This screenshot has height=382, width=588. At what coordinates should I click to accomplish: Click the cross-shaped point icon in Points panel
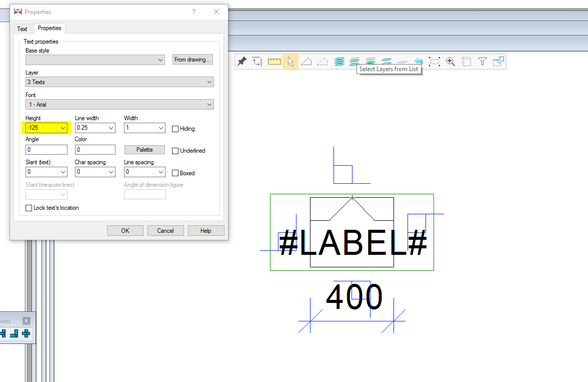tap(26, 333)
